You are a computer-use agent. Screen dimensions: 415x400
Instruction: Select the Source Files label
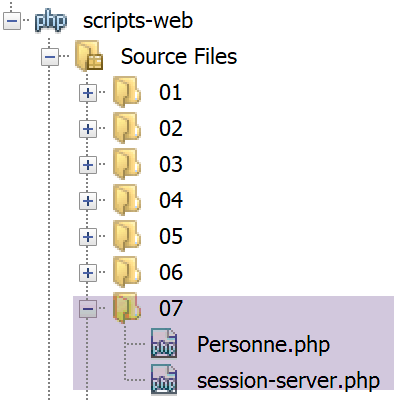click(x=179, y=56)
